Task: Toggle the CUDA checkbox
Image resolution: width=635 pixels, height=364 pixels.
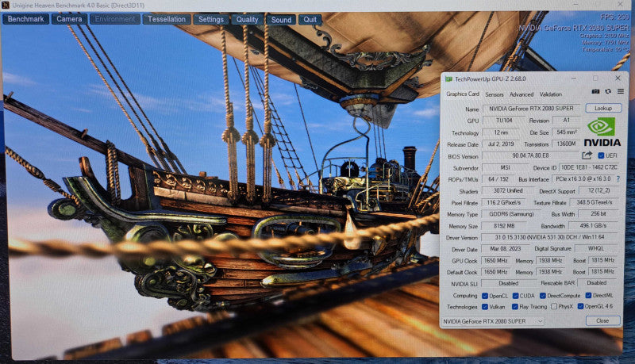Action: (515, 296)
